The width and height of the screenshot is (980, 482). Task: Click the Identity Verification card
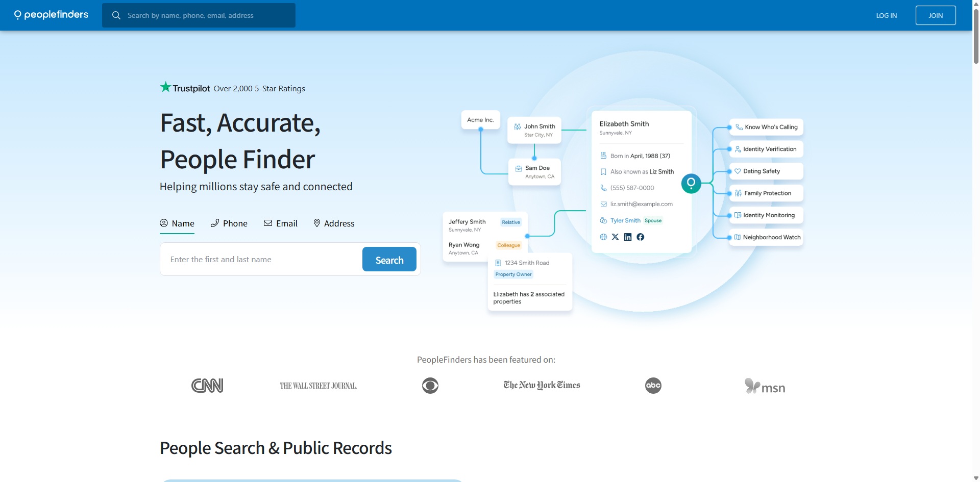tap(767, 149)
